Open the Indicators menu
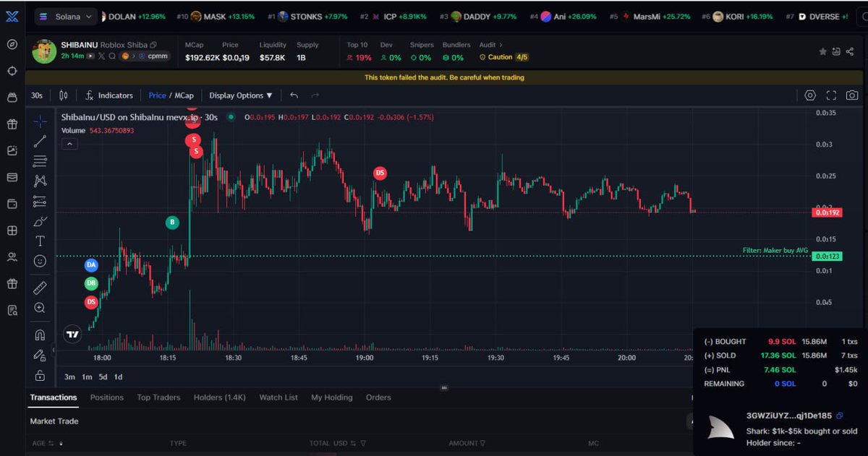The image size is (868, 456). pyautogui.click(x=109, y=95)
